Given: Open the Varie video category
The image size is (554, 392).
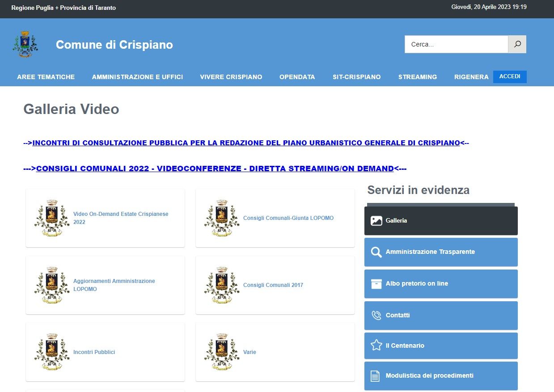Looking at the screenshot, I should point(250,352).
